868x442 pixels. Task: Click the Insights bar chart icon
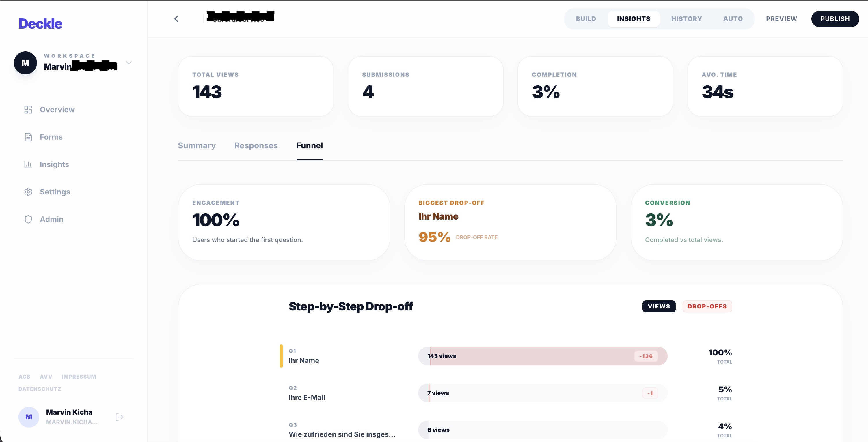(28, 164)
